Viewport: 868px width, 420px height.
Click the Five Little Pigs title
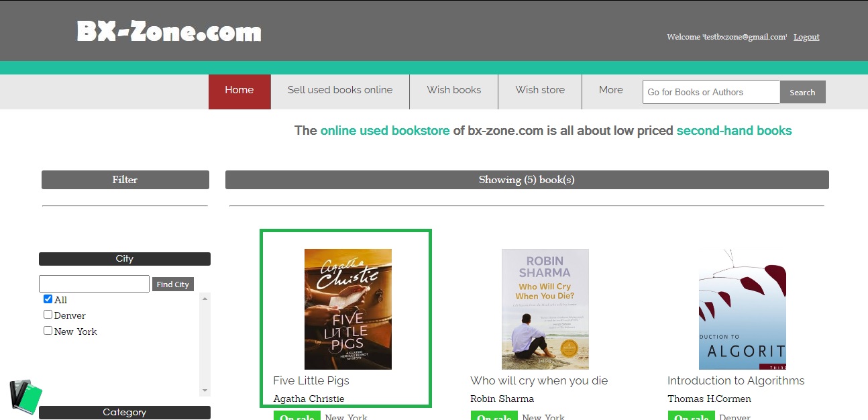(x=311, y=380)
